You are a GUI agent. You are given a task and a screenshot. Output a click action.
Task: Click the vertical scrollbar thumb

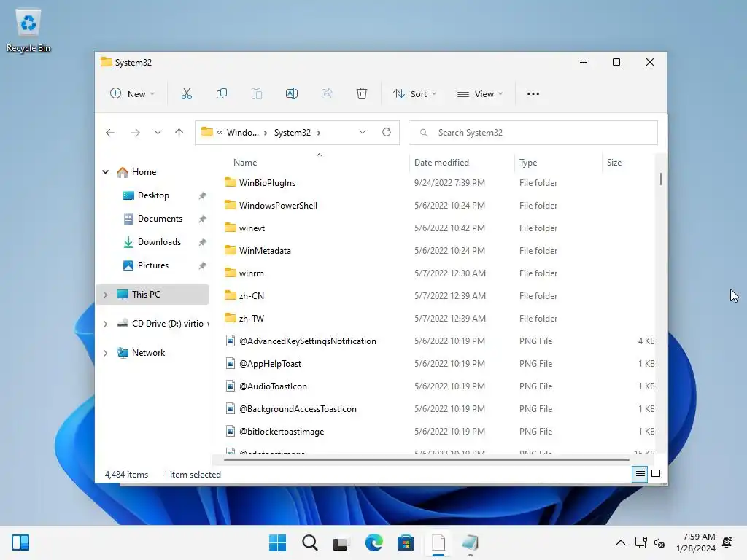[661, 179]
